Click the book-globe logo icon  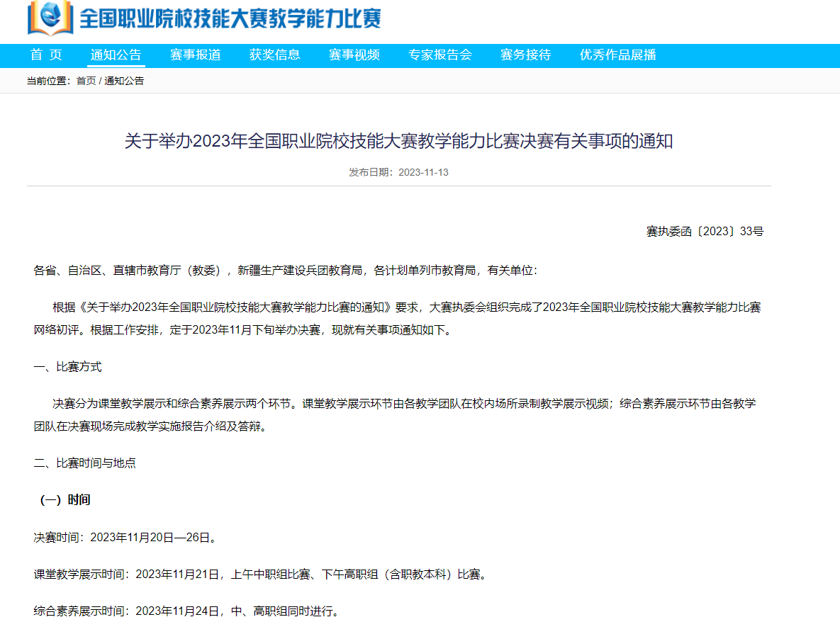[50, 18]
